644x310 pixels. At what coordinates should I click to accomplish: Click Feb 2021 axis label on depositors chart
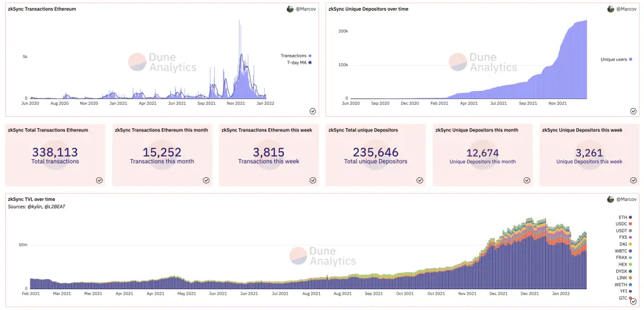pos(439,104)
